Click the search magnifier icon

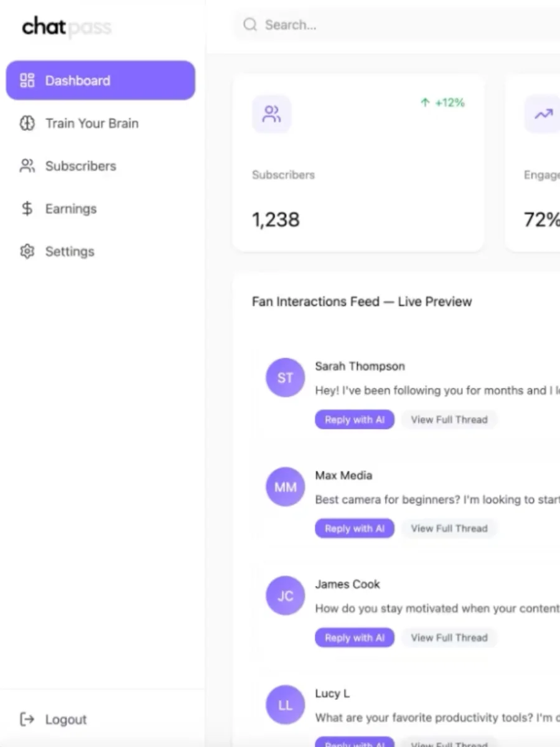pos(250,25)
